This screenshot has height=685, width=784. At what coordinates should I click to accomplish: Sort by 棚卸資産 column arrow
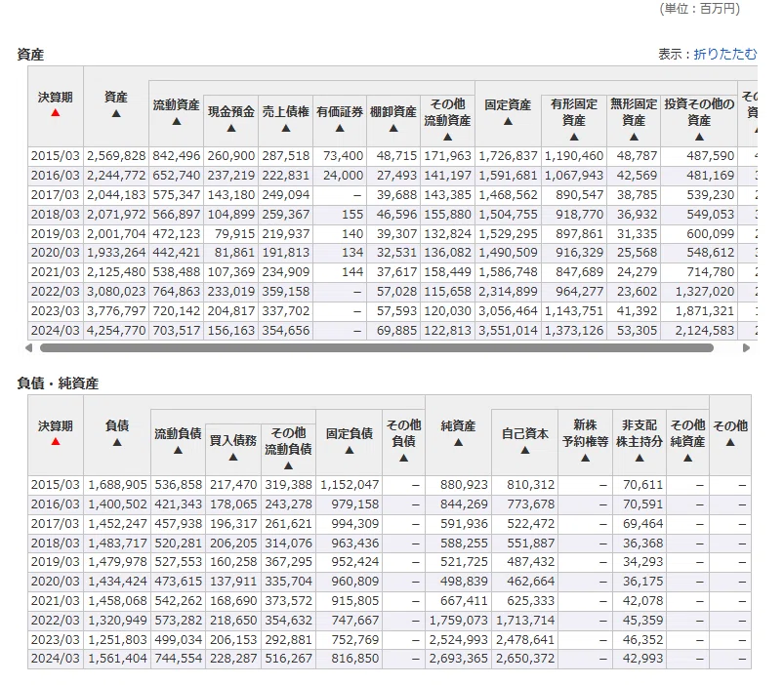click(x=393, y=129)
